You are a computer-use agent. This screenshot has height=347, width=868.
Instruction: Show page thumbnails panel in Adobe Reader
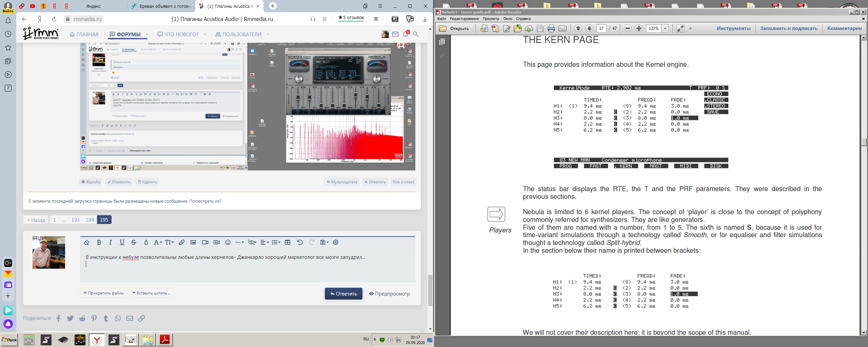(x=442, y=42)
